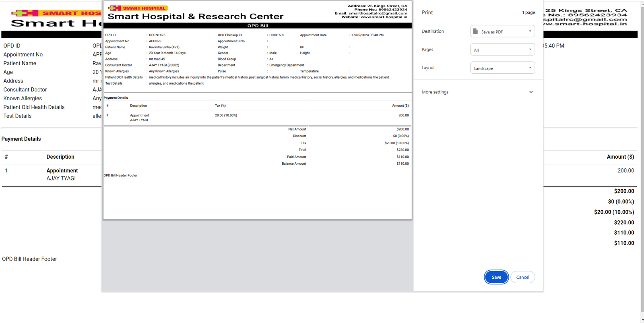Click the '1 page' count label
644x323 pixels.
[528, 12]
